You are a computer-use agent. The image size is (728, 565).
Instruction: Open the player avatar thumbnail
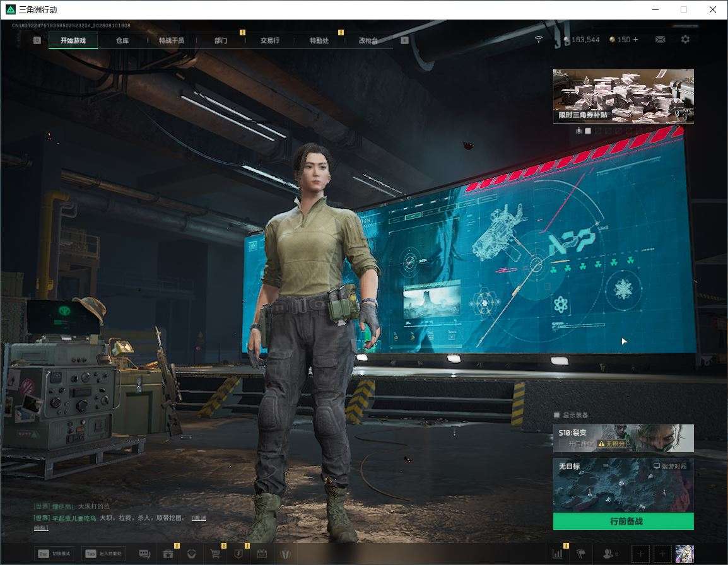(684, 554)
